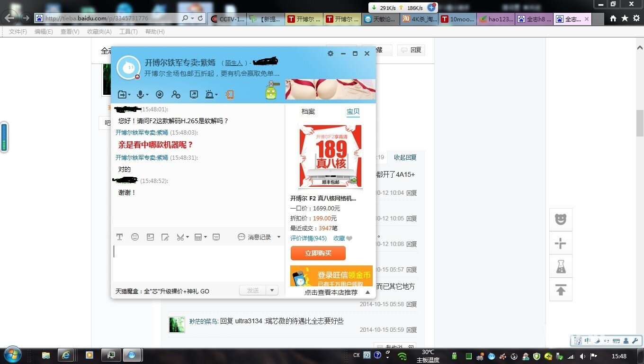Click the 陌生人 link in chat header
Viewport: 644px width, 364px height.
click(234, 63)
